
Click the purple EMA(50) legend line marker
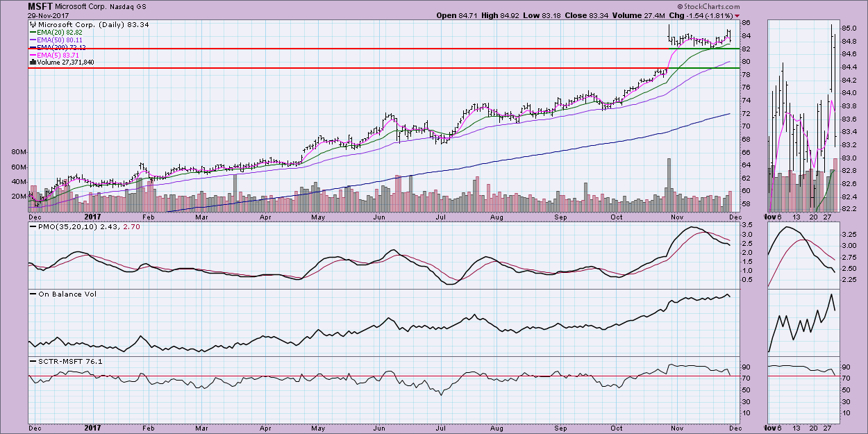click(x=32, y=40)
